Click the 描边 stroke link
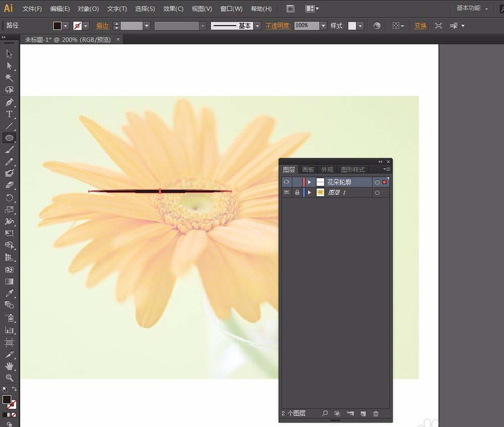Viewport: 504px width, 427px height. [103, 26]
